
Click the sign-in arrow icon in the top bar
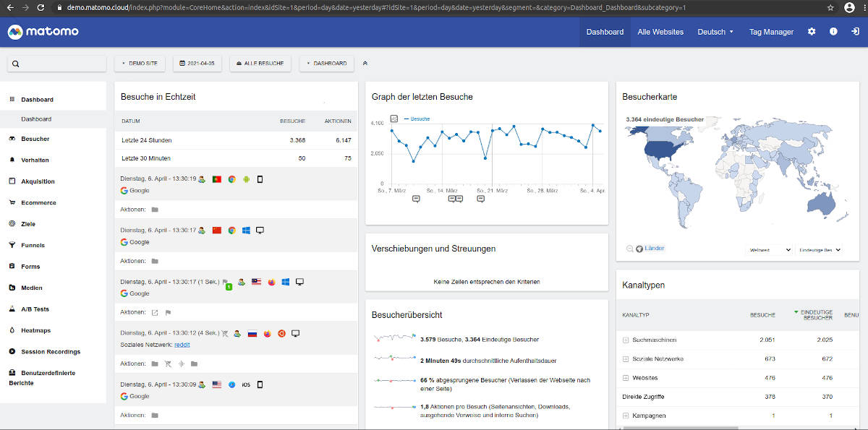855,32
